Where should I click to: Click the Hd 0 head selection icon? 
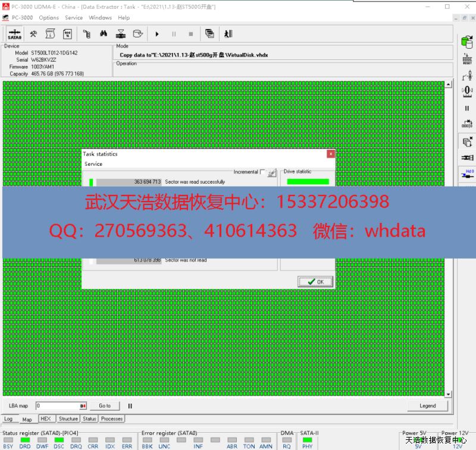click(467, 175)
